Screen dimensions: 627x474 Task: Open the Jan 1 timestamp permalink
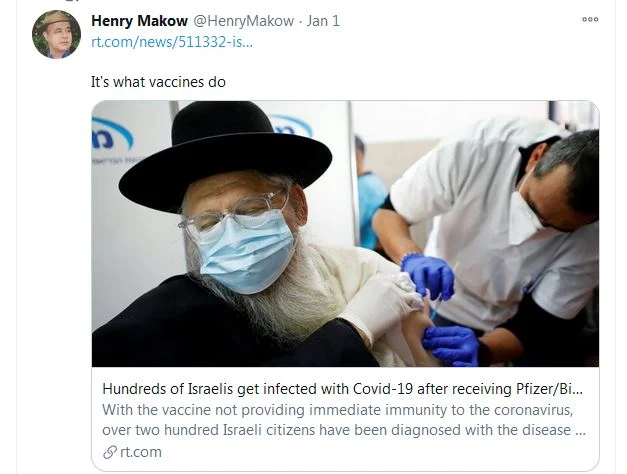point(323,21)
